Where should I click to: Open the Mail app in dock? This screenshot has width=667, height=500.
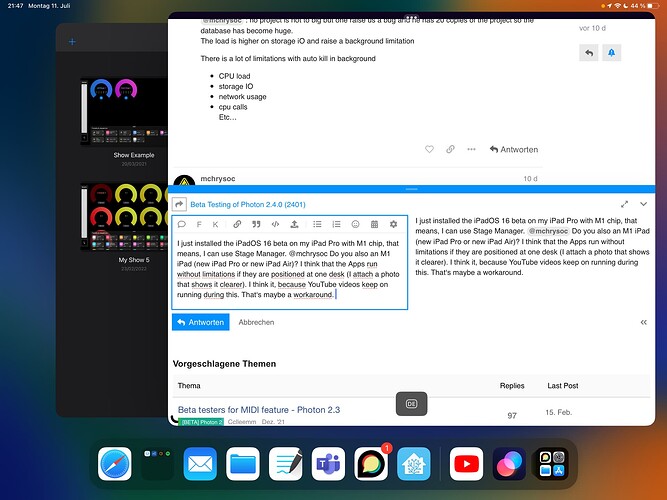pyautogui.click(x=200, y=463)
